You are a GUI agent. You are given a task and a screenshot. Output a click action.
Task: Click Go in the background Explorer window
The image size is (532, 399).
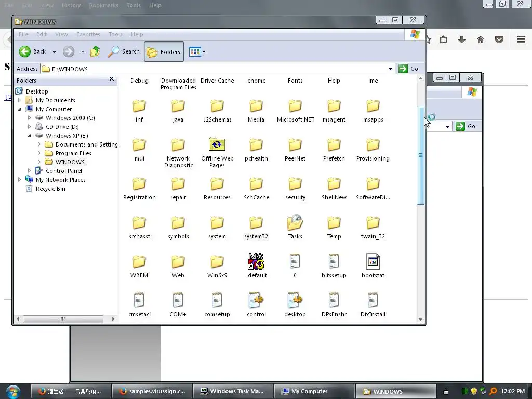click(x=466, y=126)
